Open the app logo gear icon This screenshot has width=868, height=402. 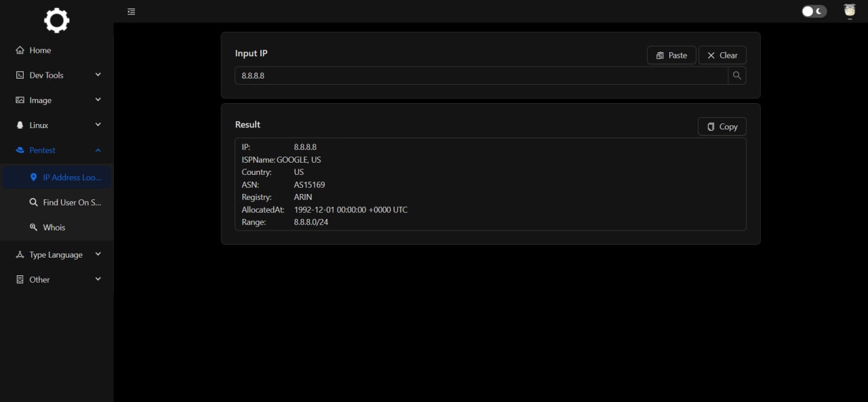pos(56,20)
